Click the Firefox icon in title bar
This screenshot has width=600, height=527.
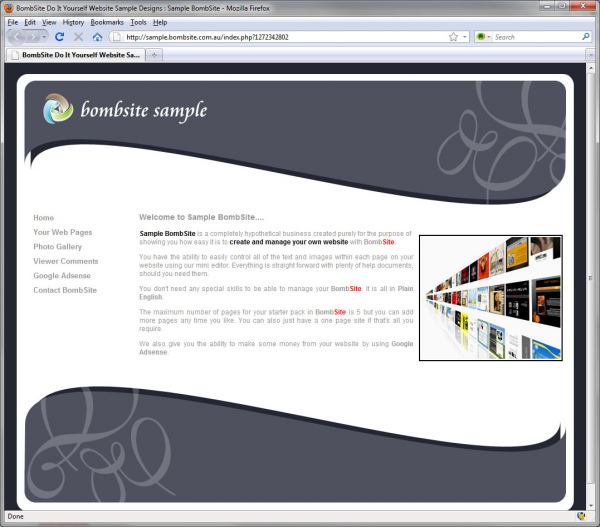tap(9, 8)
